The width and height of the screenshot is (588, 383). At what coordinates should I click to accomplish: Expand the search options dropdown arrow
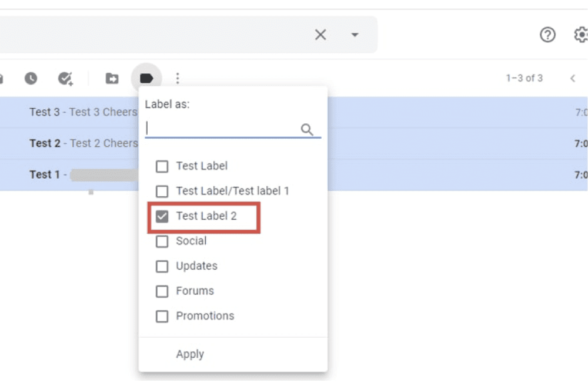point(355,35)
